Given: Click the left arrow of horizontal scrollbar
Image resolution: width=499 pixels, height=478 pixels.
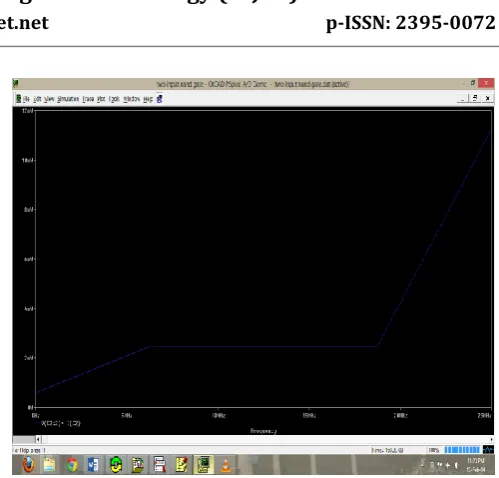Looking at the screenshot, I should (x=38, y=439).
